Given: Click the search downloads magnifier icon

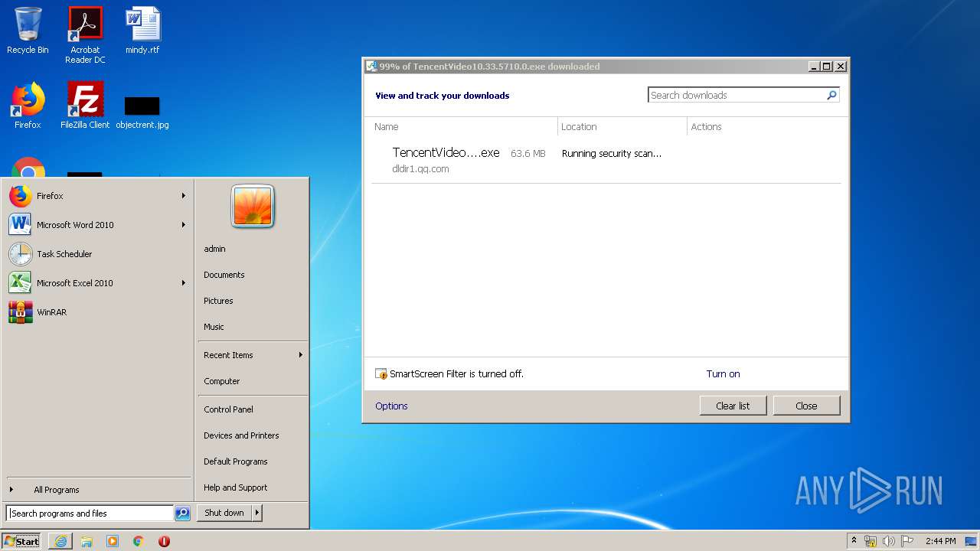Looking at the screenshot, I should click(x=832, y=95).
